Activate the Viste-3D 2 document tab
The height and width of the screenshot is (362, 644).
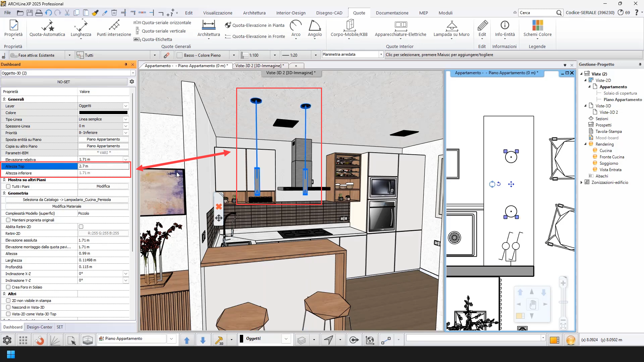point(260,66)
